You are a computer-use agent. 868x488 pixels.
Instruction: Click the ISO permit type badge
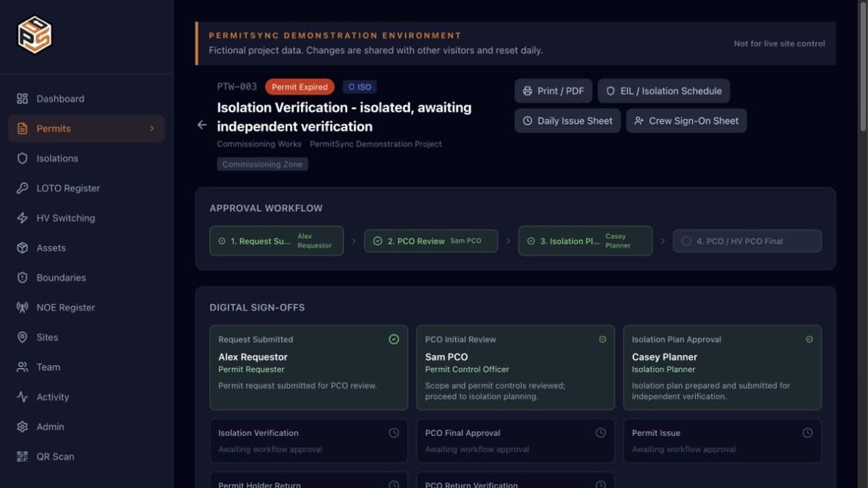point(359,87)
